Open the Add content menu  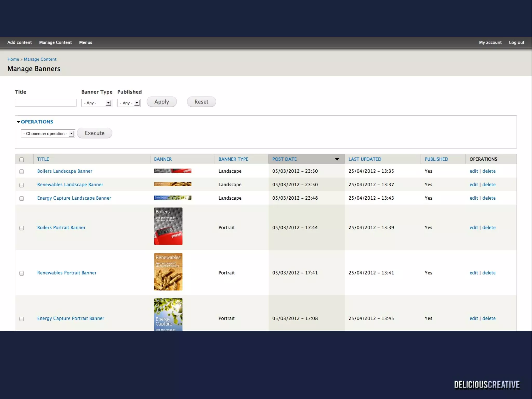19,42
